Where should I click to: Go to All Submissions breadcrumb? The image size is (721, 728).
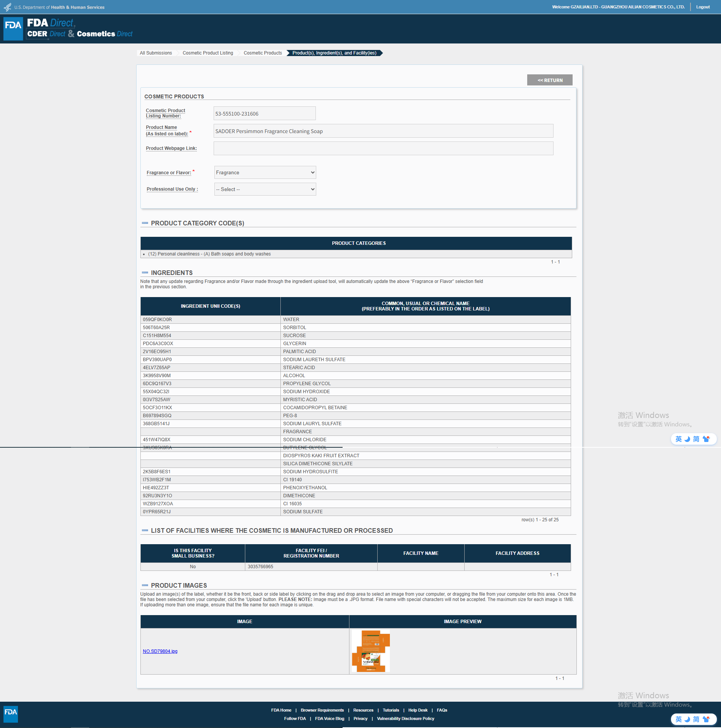click(156, 53)
